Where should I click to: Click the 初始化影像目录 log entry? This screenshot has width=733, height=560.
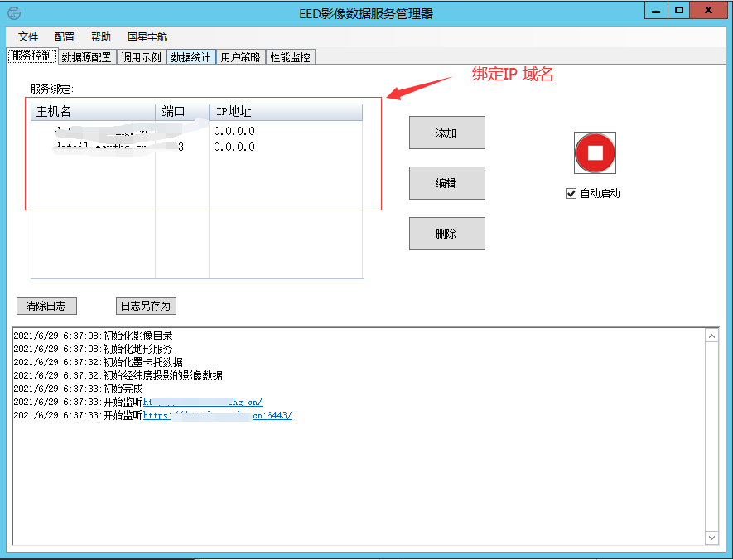pyautogui.click(x=93, y=336)
